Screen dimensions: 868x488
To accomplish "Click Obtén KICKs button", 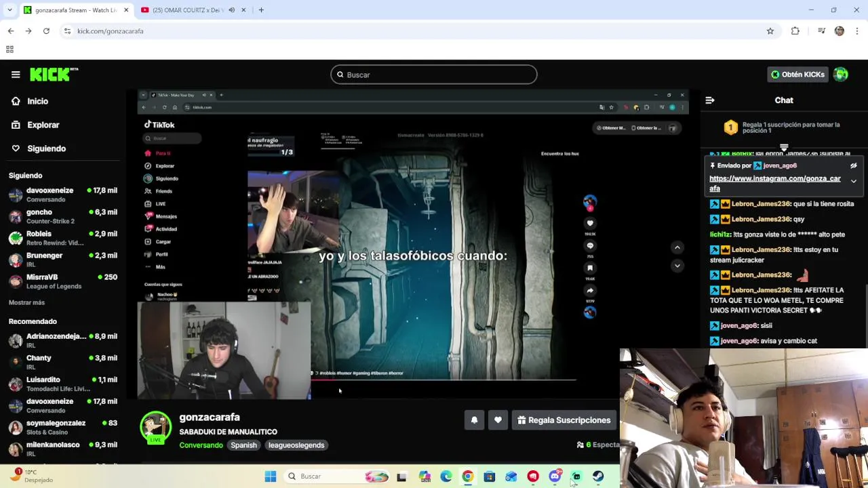I will pyautogui.click(x=797, y=75).
